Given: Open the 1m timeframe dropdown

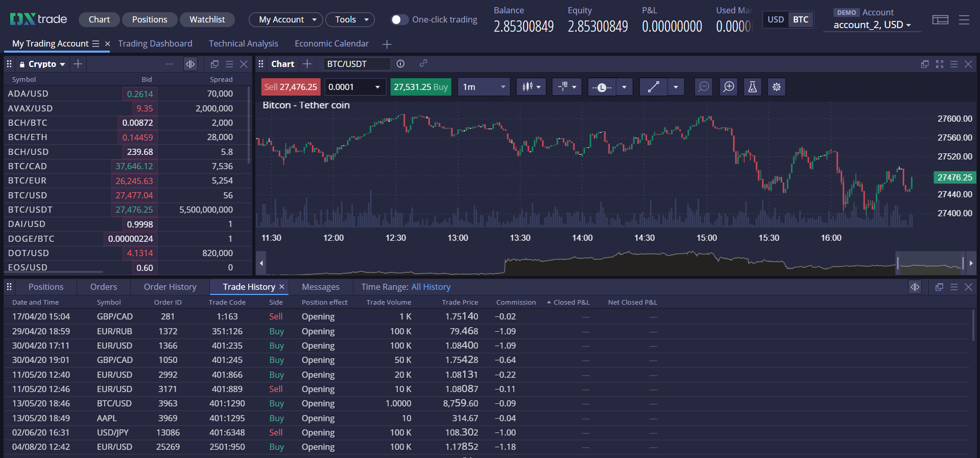Looking at the screenshot, I should 483,87.
